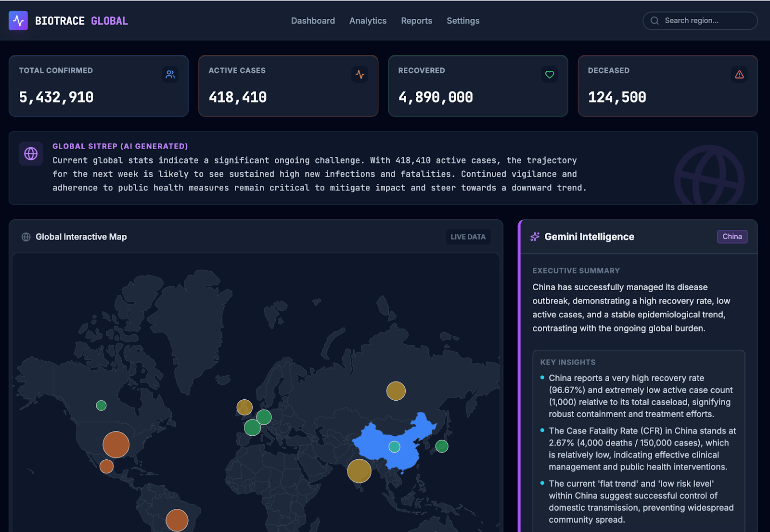The image size is (770, 532).
Task: Click the Recovered heart icon
Action: 550,75
